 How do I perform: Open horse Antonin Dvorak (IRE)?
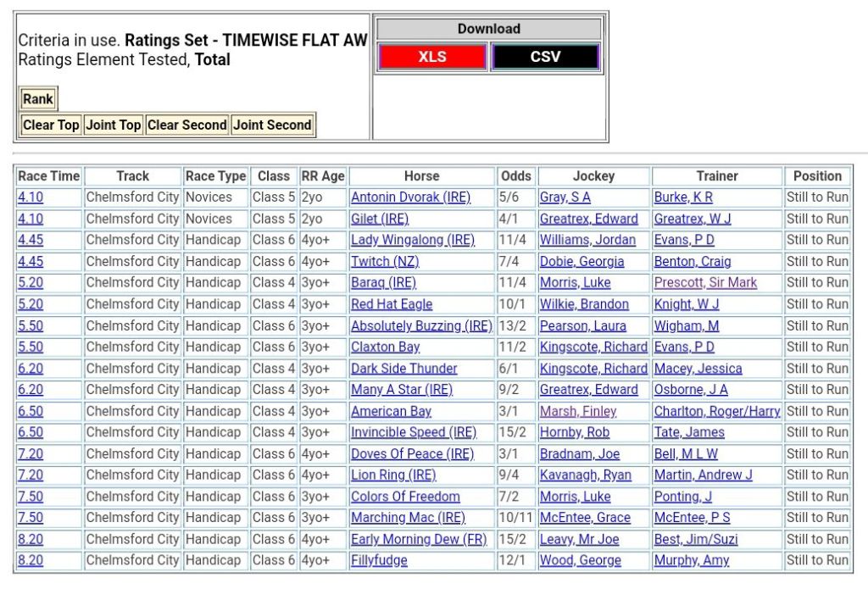(x=410, y=197)
